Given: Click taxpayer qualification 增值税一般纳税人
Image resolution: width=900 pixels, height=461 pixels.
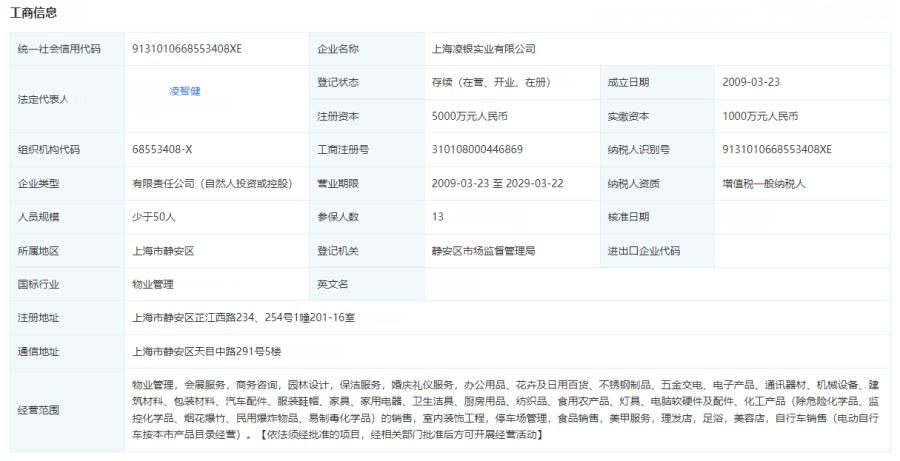Looking at the screenshot, I should click(x=763, y=184).
